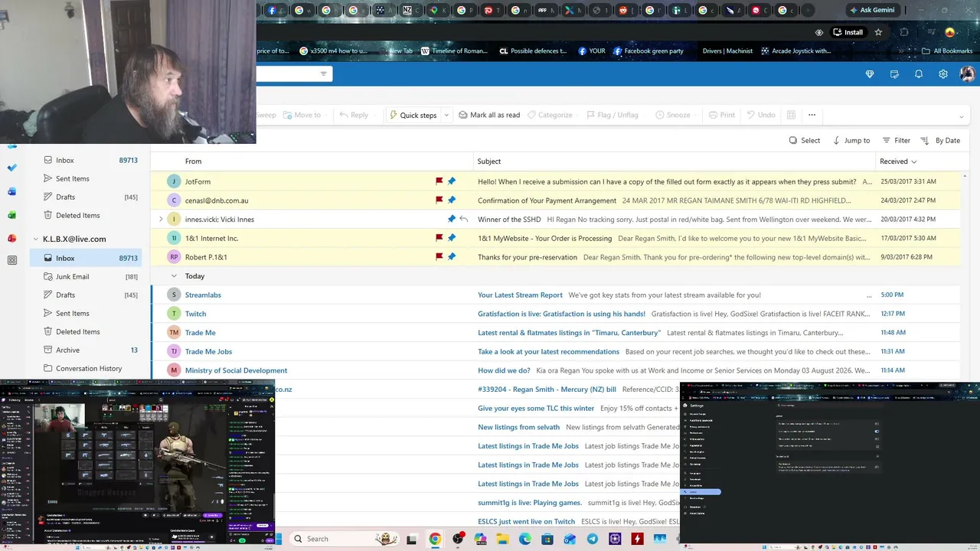This screenshot has height=551, width=980.
Task: Open Task View from the taskbar
Action: tap(412, 539)
